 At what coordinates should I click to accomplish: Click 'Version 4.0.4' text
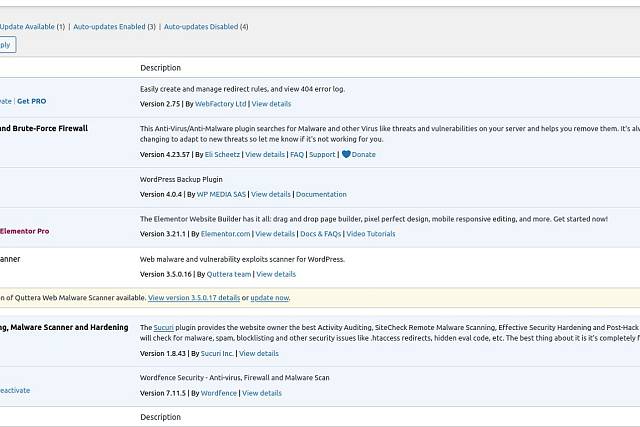(x=161, y=195)
